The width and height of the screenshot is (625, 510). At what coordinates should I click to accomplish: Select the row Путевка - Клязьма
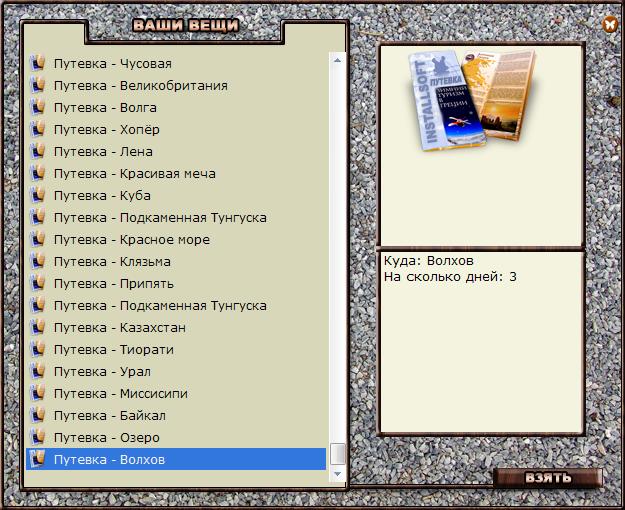point(176,262)
